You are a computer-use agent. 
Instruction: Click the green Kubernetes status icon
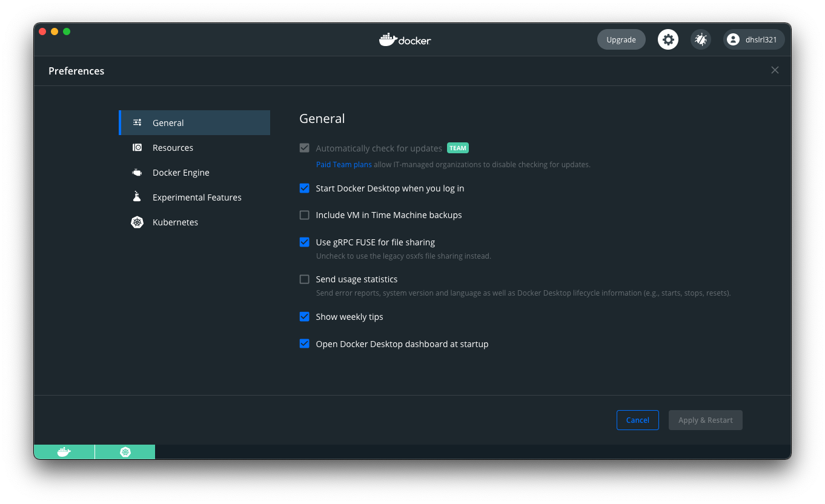click(x=125, y=452)
